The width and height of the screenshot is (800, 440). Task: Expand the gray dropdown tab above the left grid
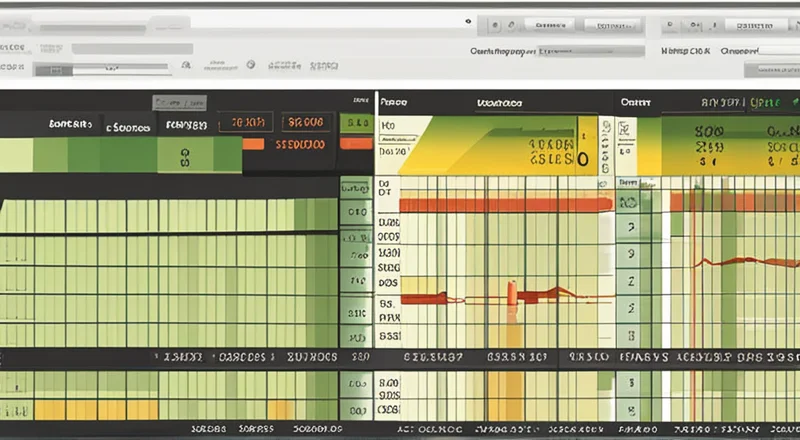click(179, 102)
